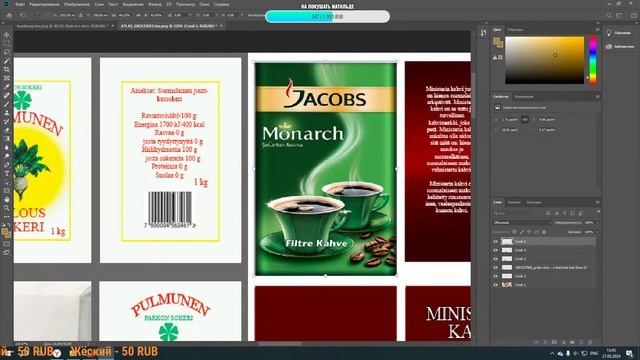Open the Edit Toolbar three-dots button
The height and width of the screenshot is (360, 640).
click(7, 217)
